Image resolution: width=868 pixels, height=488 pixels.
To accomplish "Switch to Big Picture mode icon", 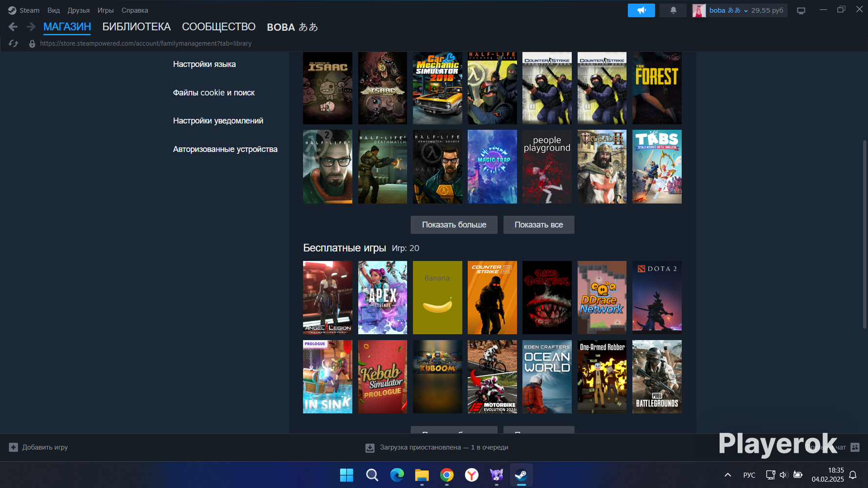I will (x=801, y=10).
